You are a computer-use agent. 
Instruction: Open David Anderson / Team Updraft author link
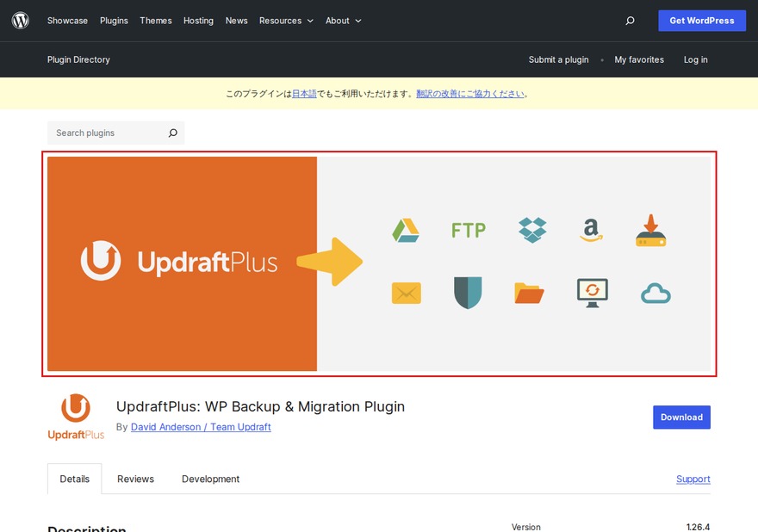[201, 427]
